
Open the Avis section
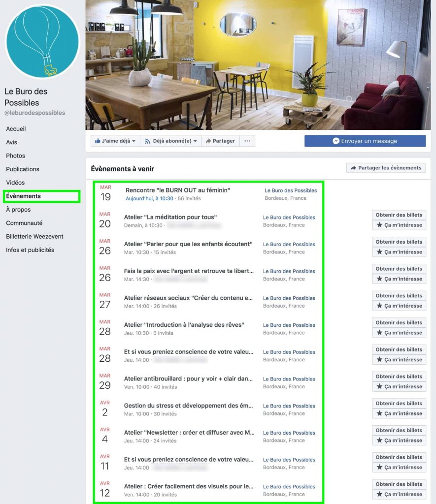pos(12,142)
